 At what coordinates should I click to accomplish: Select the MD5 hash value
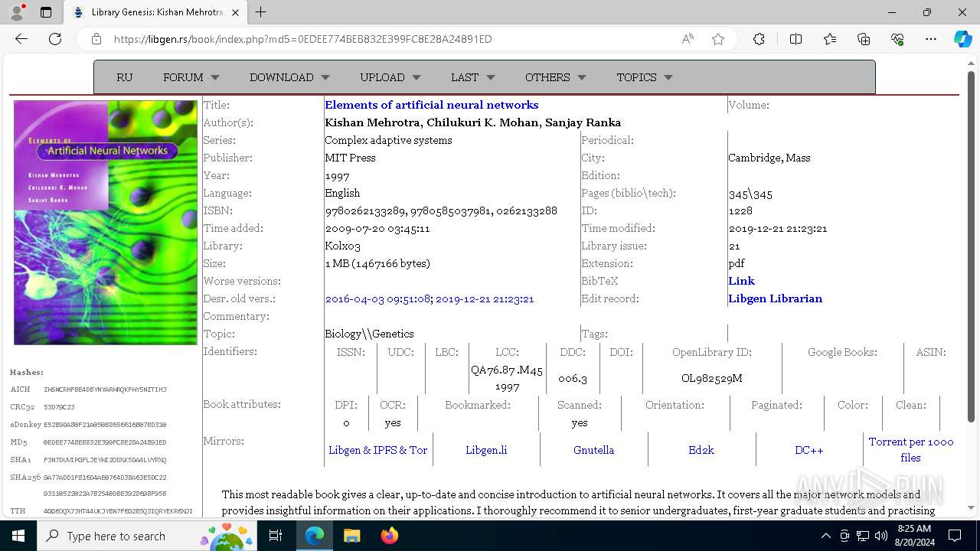tap(105, 442)
